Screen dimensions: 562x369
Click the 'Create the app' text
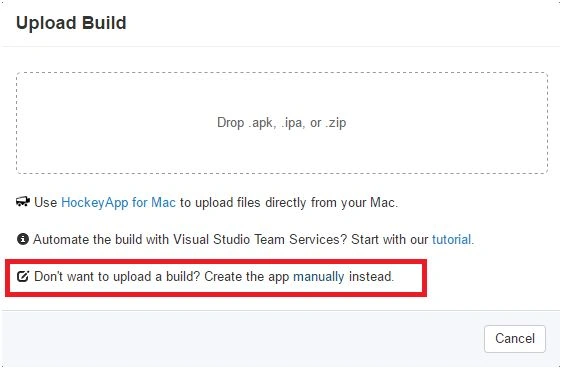coord(247,277)
